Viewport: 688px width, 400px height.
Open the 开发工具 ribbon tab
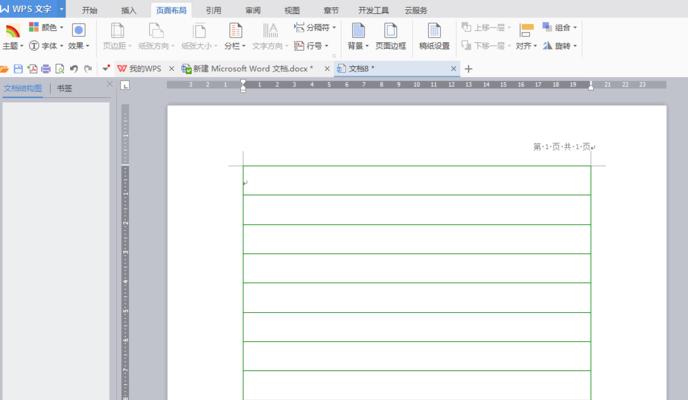coord(373,10)
